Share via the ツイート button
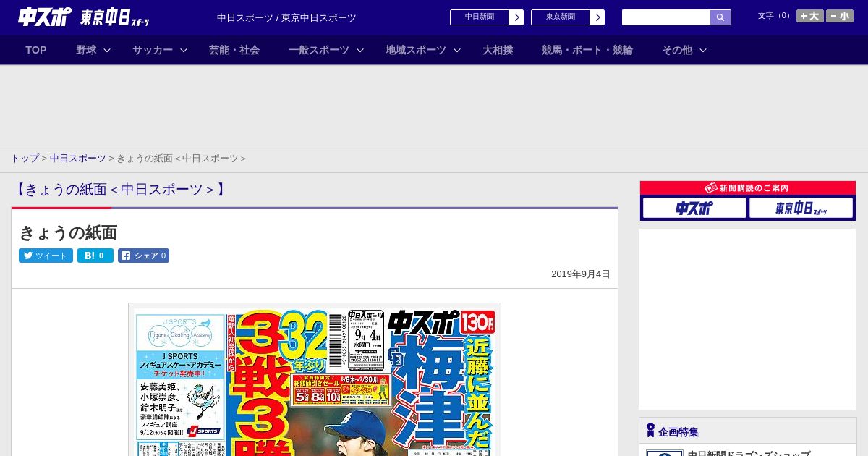This screenshot has height=456, width=868. [46, 256]
